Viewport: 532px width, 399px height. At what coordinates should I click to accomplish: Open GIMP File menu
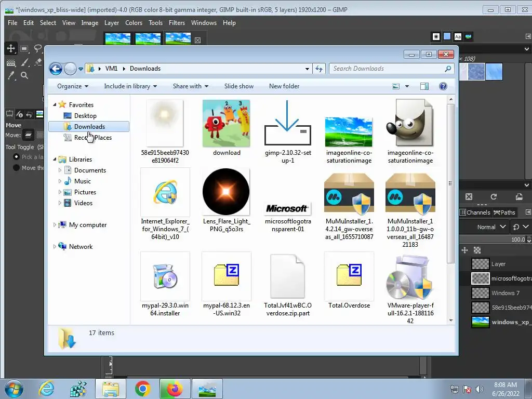pos(12,23)
